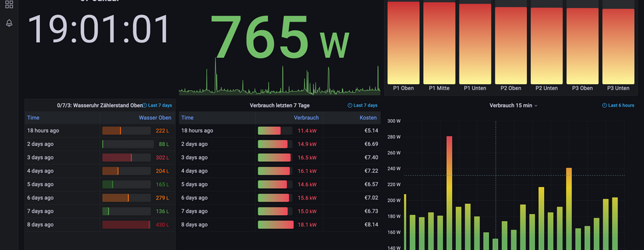The height and width of the screenshot is (250, 644).
Task: Select the 302 L water value
Action: pyautogui.click(x=162, y=157)
